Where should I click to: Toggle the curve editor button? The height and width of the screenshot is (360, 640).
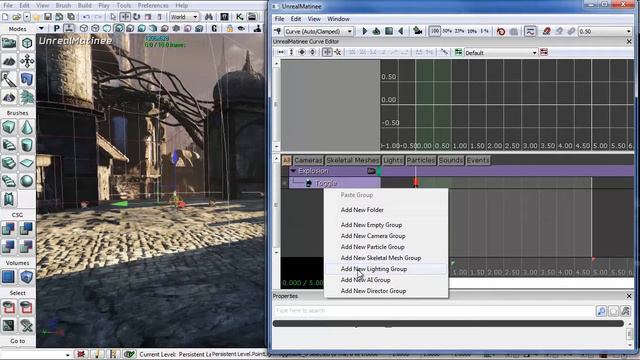click(530, 31)
